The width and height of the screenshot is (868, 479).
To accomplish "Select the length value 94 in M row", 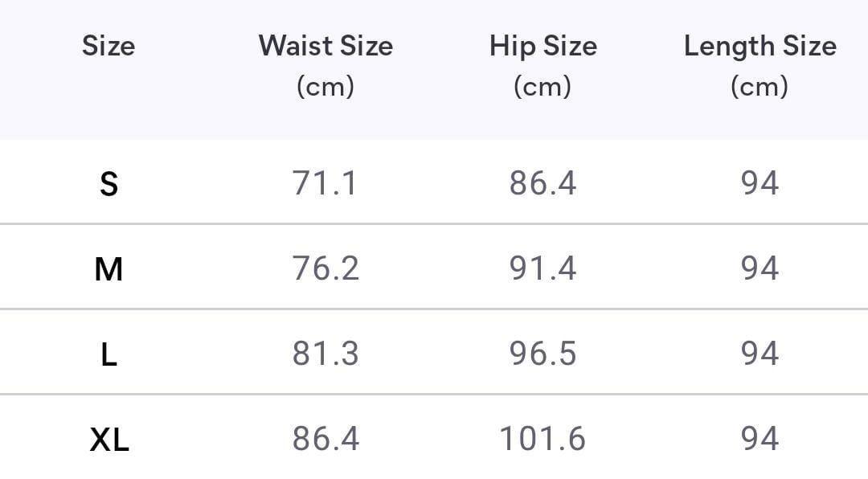I will [x=759, y=268].
